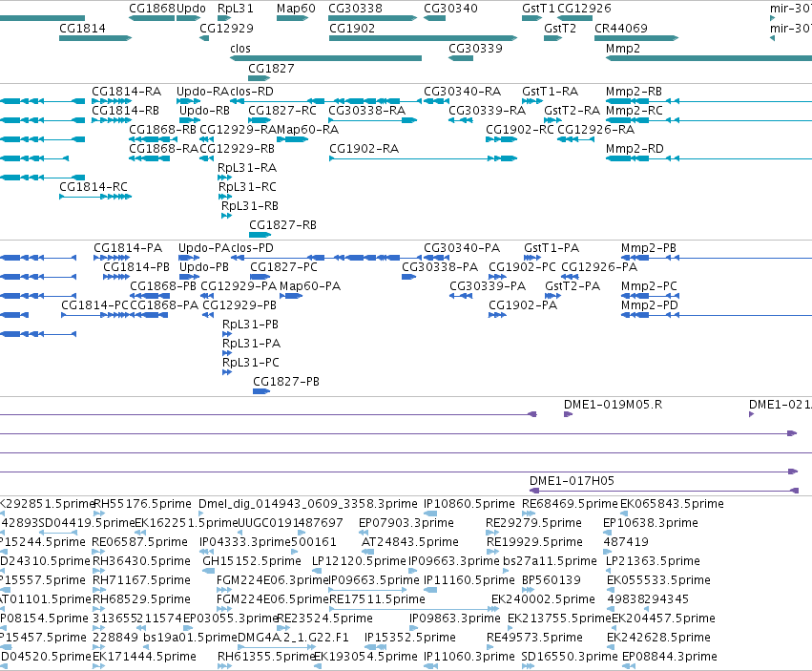This screenshot has height=671, width=812.
Task: Select the CG30340-PA protein label
Action: pos(462,248)
